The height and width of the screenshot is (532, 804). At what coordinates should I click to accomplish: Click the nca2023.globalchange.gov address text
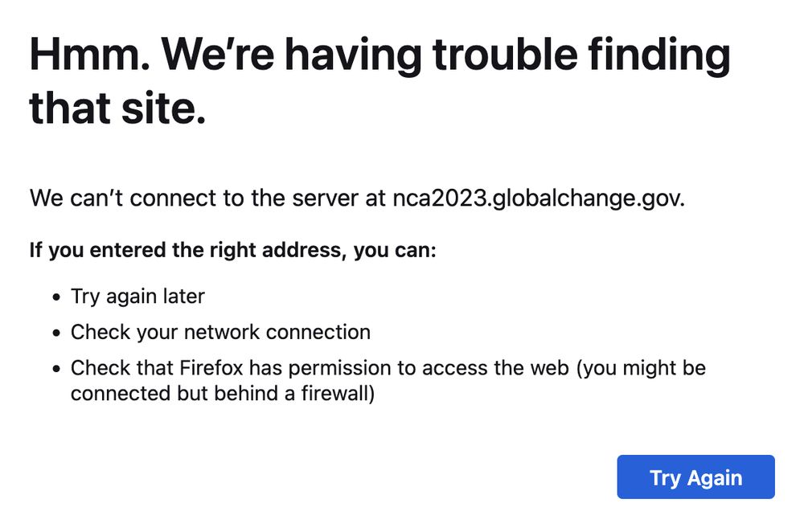(x=539, y=198)
